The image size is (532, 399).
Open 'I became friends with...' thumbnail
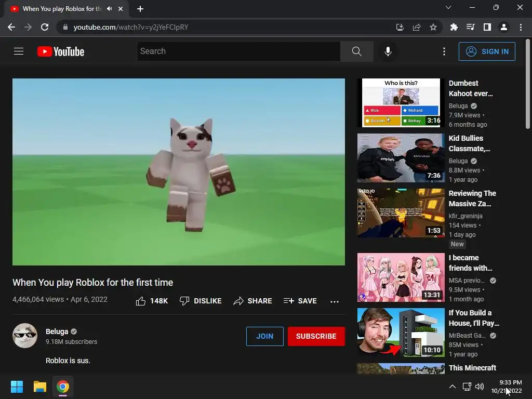[401, 277]
